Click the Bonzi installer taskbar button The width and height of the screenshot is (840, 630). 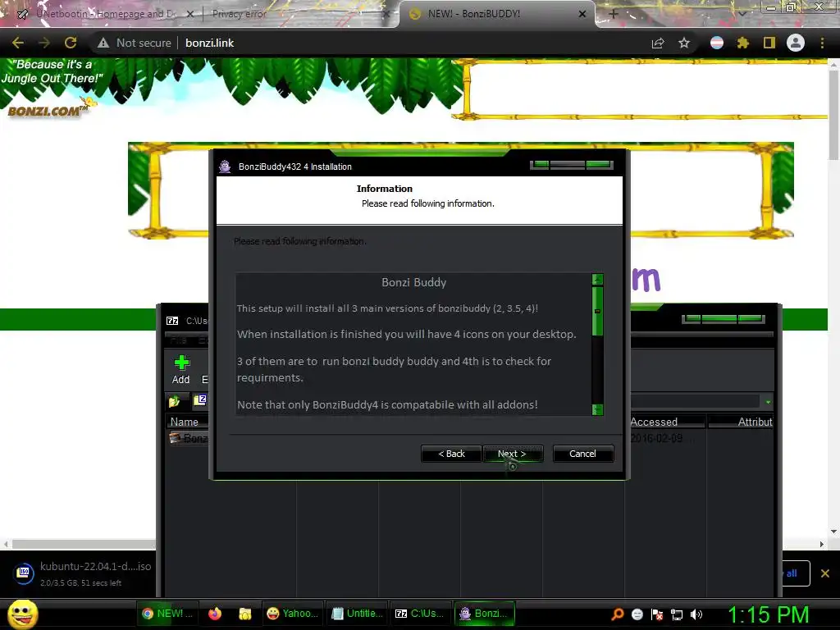tap(484, 614)
